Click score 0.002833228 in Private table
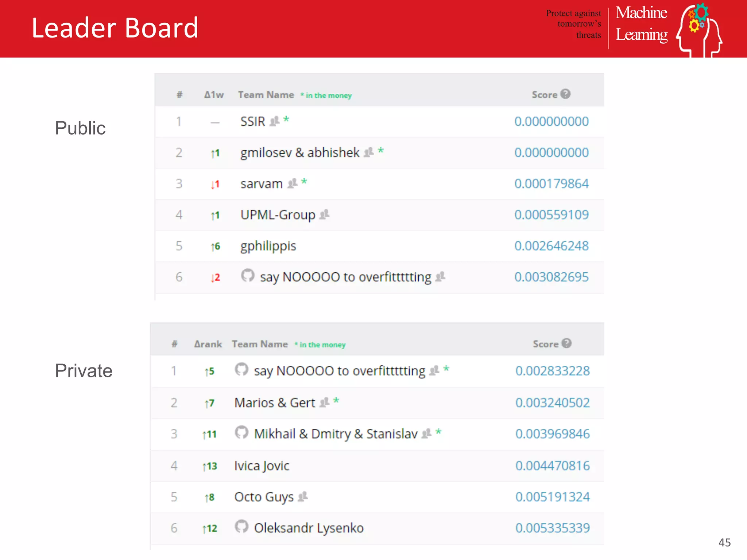 (x=553, y=371)
